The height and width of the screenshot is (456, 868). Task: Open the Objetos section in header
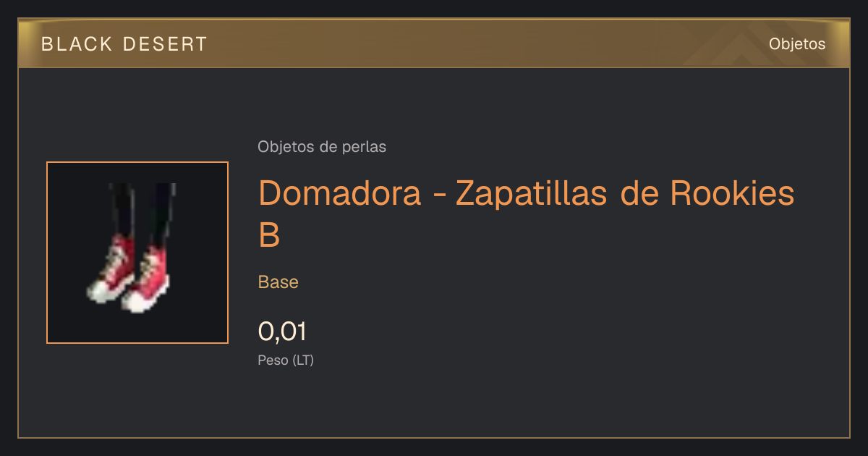(x=797, y=44)
